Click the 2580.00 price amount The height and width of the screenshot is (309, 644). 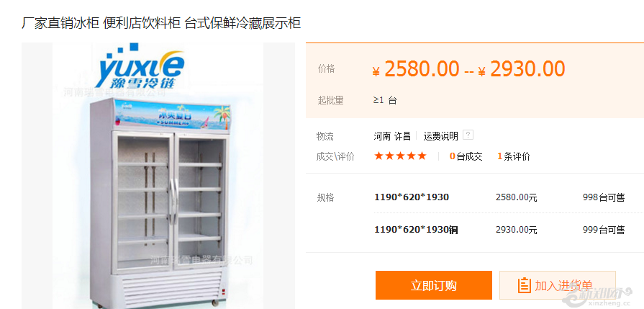(x=422, y=69)
